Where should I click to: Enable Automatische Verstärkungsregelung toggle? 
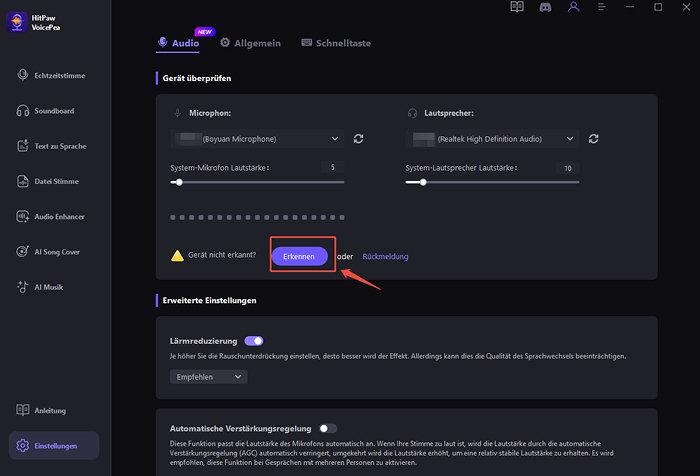pos(328,429)
